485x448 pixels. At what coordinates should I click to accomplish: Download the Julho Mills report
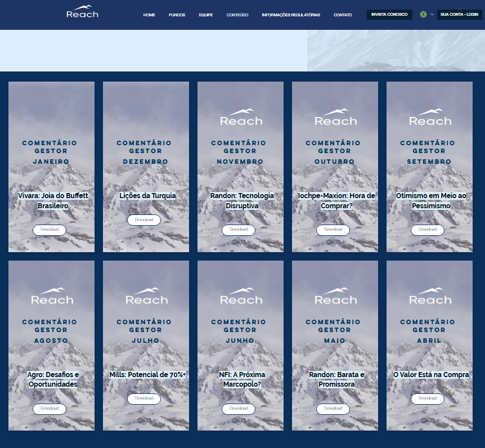tap(144, 399)
